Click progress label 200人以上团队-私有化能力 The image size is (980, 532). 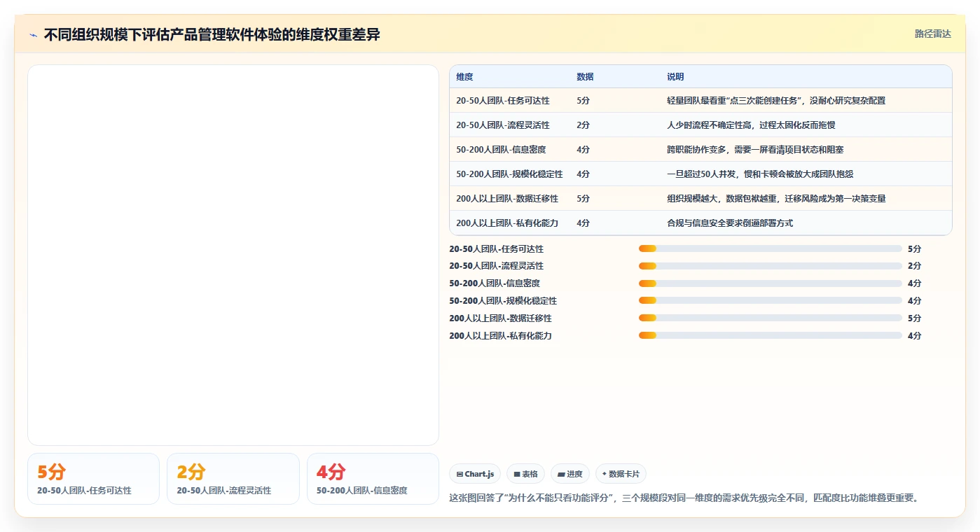pos(500,336)
